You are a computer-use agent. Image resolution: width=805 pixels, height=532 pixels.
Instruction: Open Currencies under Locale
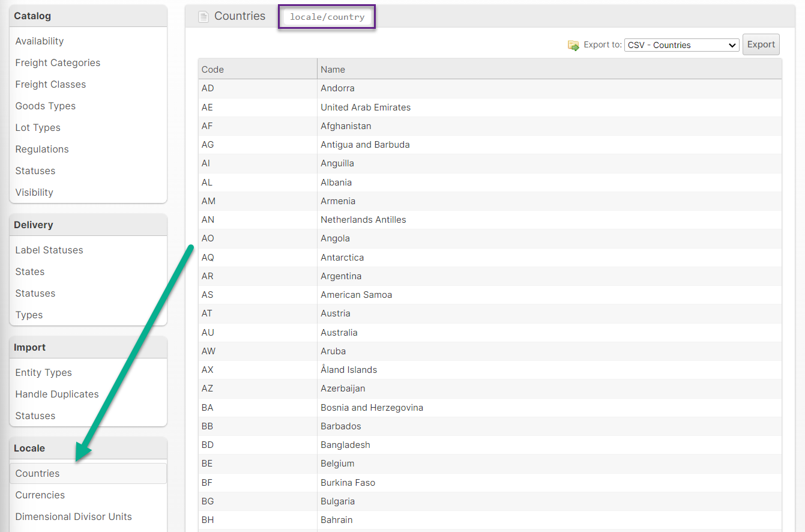(40, 495)
